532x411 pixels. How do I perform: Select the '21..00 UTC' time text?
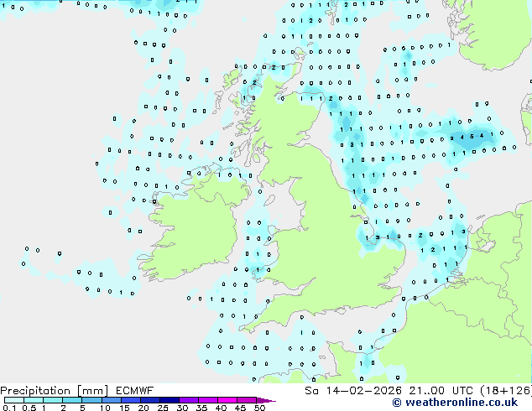pos(441,391)
